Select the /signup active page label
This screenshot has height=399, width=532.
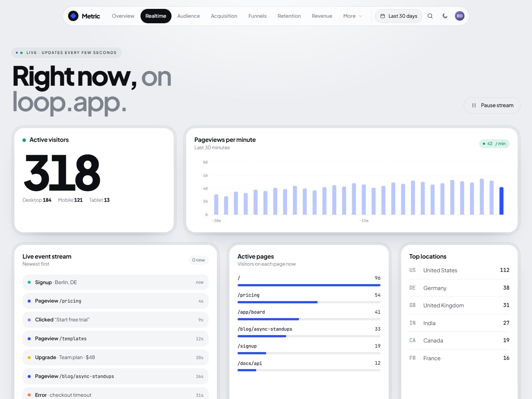coord(247,346)
